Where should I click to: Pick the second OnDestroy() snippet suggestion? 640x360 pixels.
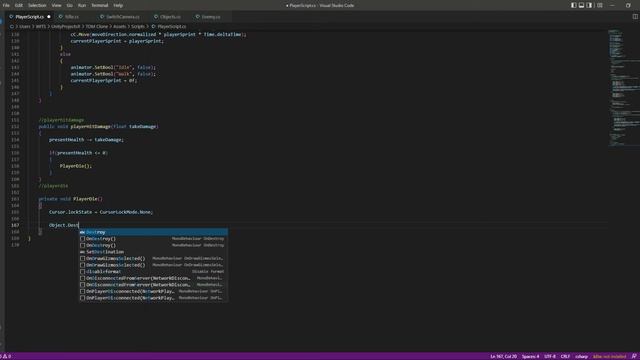[153, 245]
